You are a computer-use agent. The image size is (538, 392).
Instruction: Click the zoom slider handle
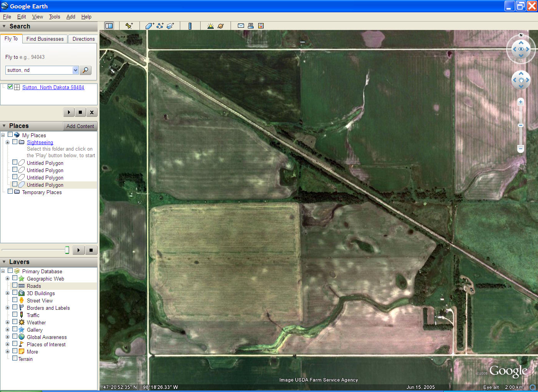(x=521, y=125)
